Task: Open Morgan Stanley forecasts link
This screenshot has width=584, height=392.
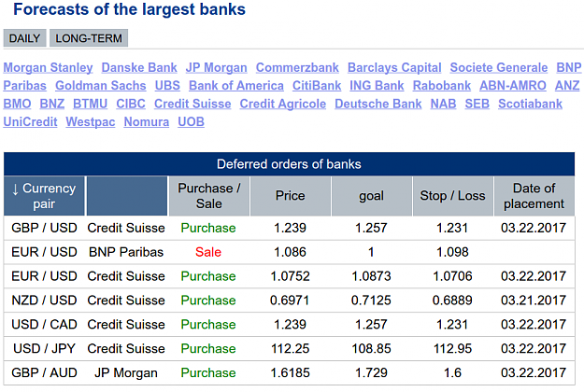Action: click(48, 68)
